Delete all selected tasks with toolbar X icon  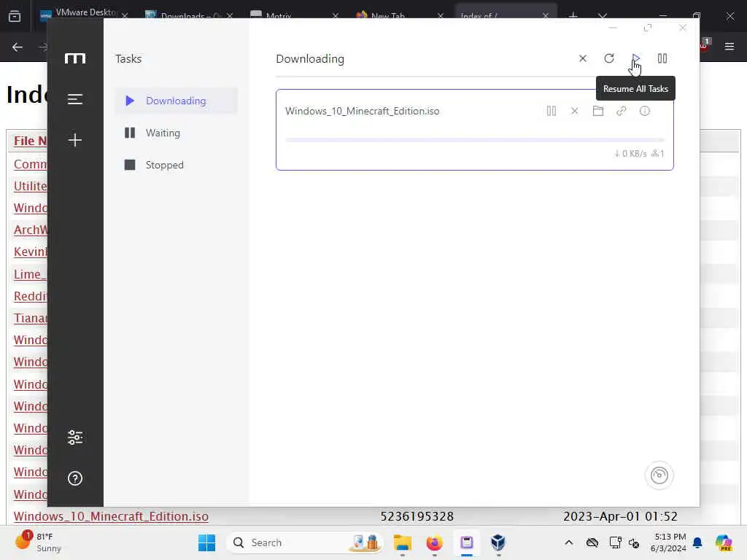click(582, 58)
